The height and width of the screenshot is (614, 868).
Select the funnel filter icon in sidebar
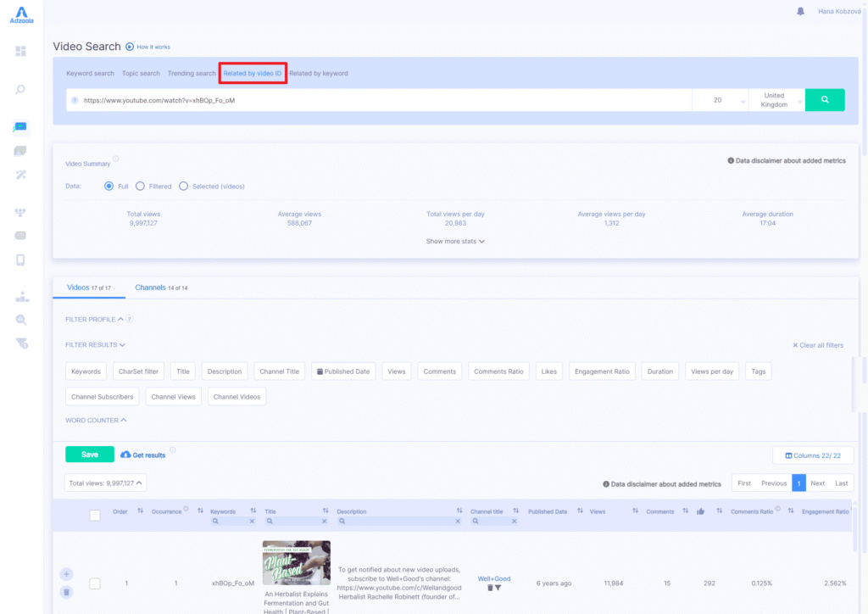(21, 343)
